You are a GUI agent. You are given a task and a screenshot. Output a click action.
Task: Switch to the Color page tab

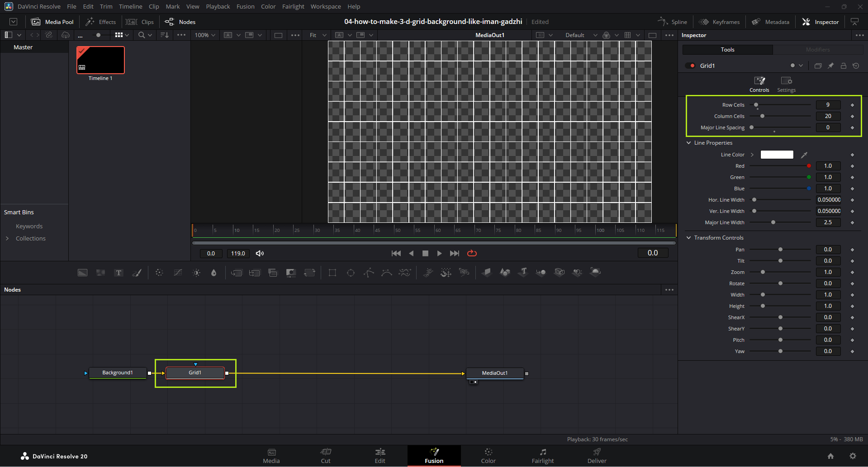[488, 456]
